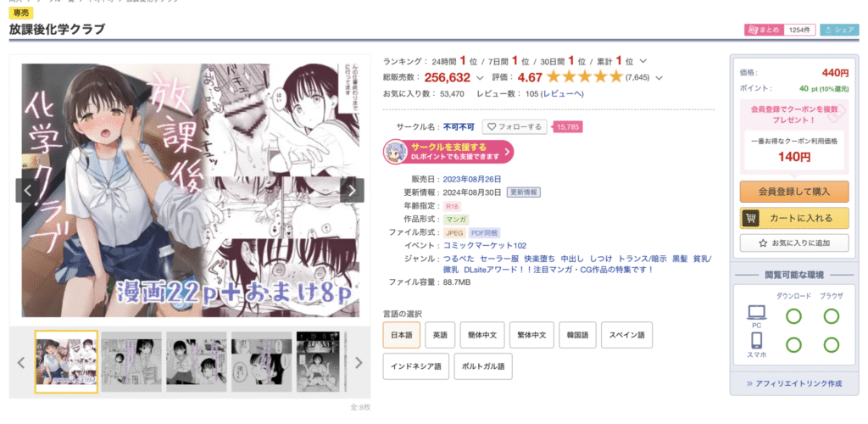The width and height of the screenshot is (868, 424).
Task: Open the シェア share button
Action: [839, 30]
